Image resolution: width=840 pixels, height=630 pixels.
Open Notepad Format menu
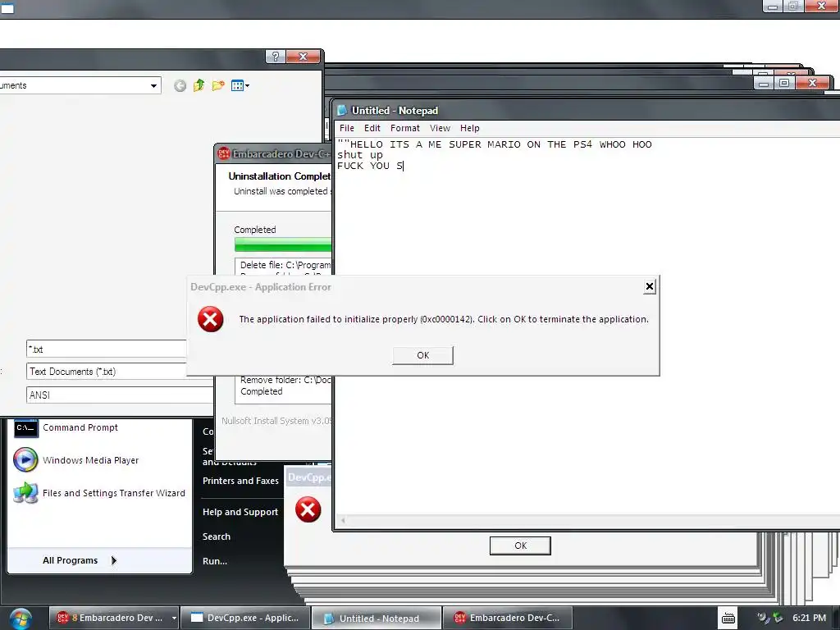tap(404, 128)
